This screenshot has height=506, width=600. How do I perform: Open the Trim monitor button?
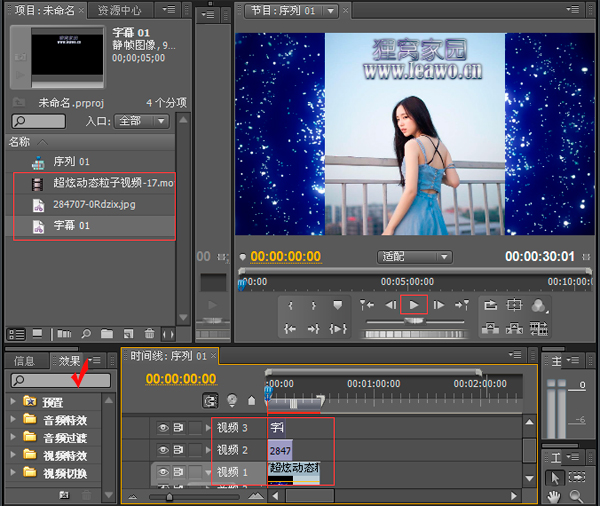538,328
